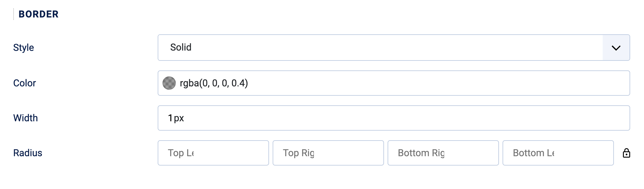644x189 pixels.
Task: Click the BORDER section heading
Action: click(x=39, y=14)
